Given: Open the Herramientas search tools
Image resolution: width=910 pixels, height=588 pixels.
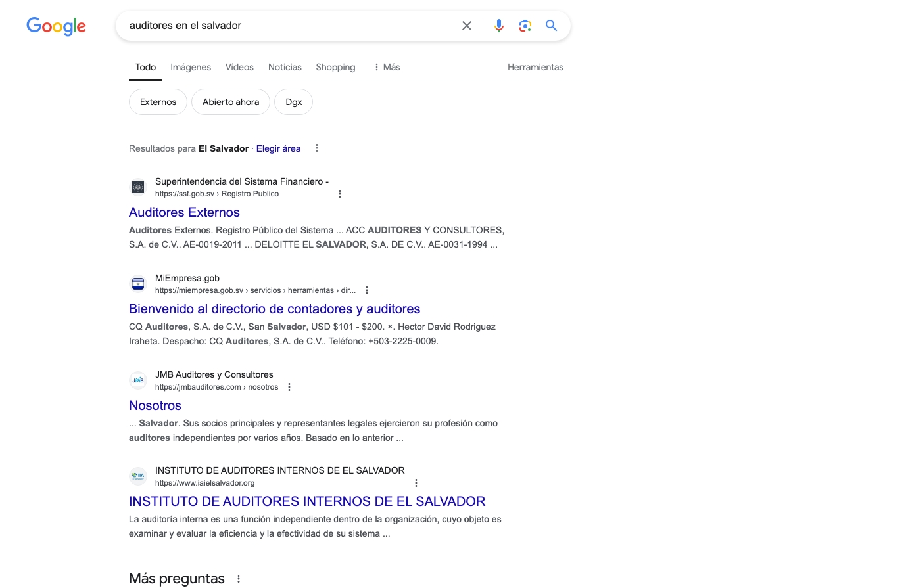Looking at the screenshot, I should [x=535, y=67].
